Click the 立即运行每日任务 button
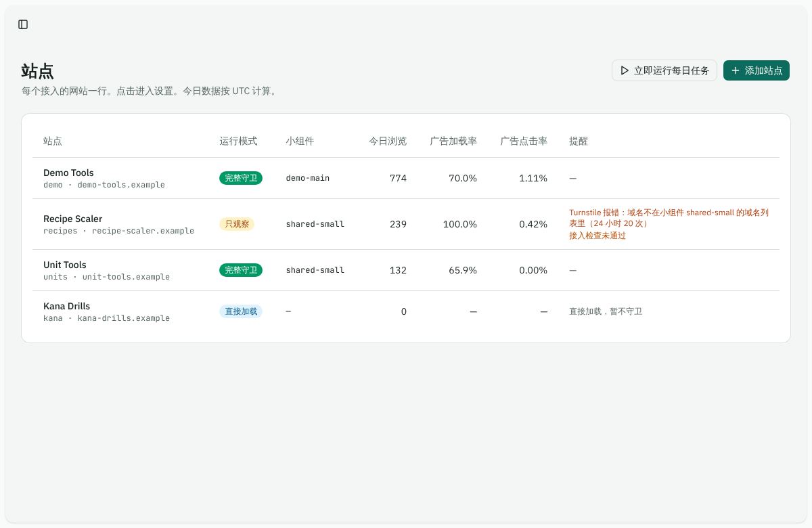The width and height of the screenshot is (812, 528). [664, 70]
